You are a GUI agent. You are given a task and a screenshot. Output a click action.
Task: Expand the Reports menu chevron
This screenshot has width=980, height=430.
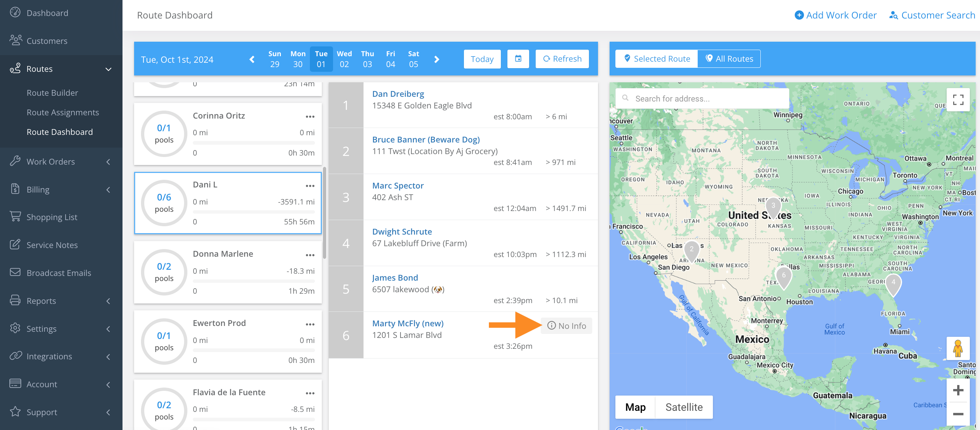click(108, 301)
